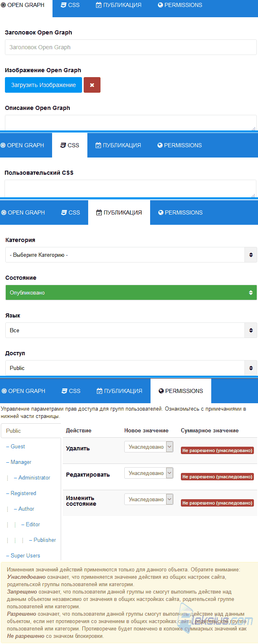Open the Язык dropdown showing Все

131,330
